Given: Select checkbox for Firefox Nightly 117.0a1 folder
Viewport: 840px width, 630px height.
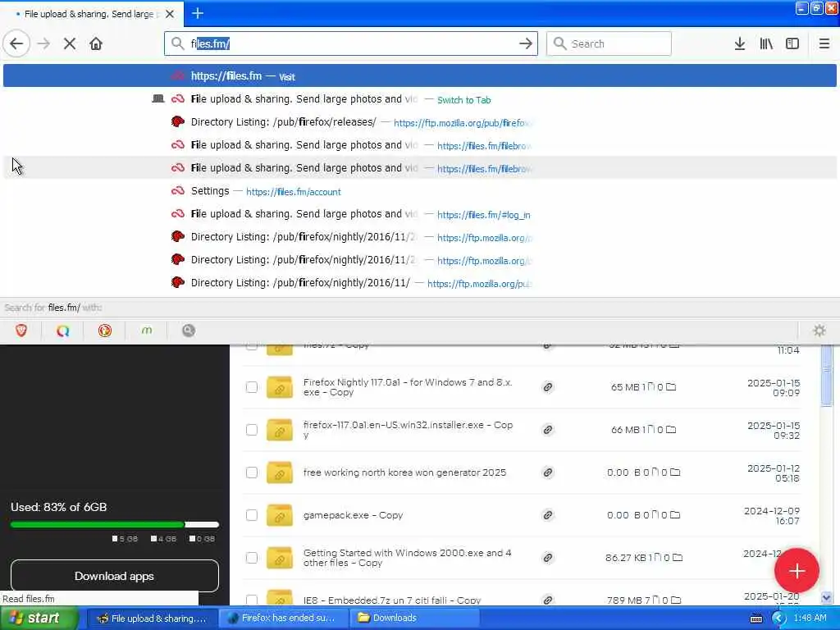Looking at the screenshot, I should click(x=252, y=387).
